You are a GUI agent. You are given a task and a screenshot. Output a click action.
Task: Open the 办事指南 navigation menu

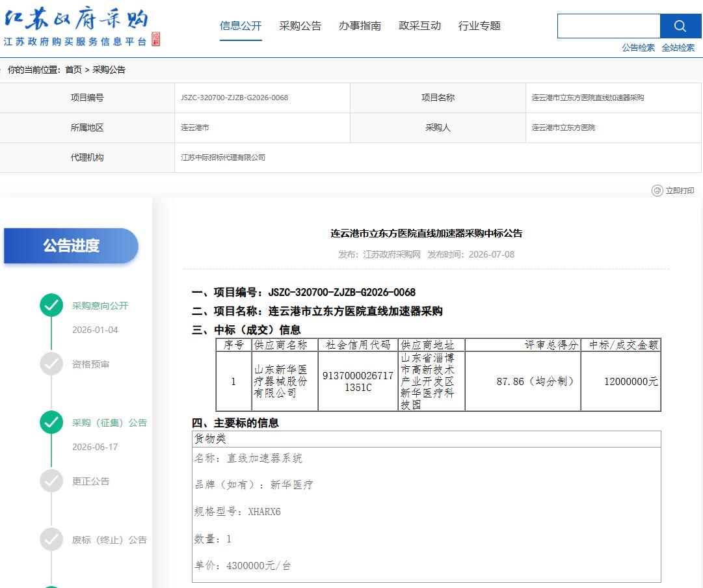point(360,25)
